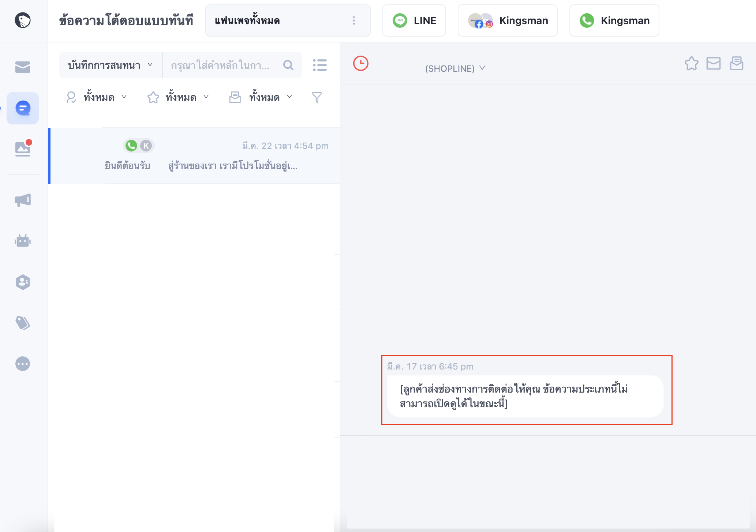Select the Kingsman Facebook Instagram channel tab
The image size is (756, 532).
(x=508, y=20)
